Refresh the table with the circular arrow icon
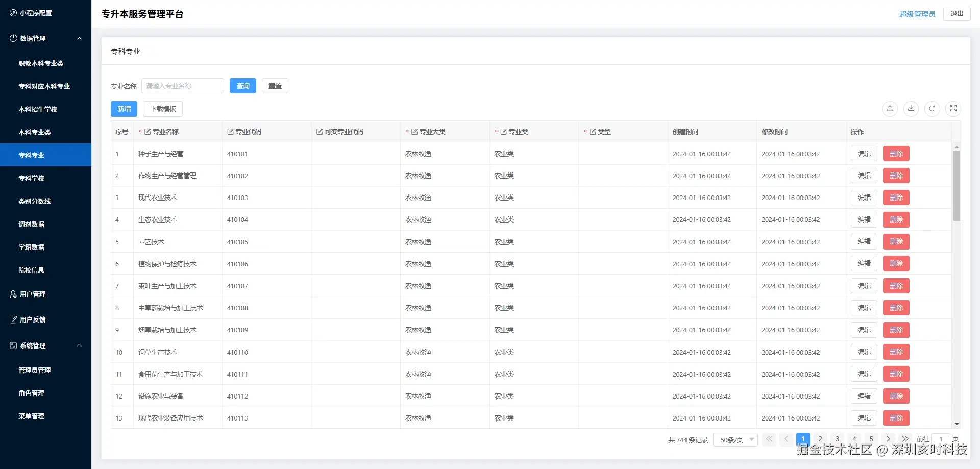 [x=932, y=108]
